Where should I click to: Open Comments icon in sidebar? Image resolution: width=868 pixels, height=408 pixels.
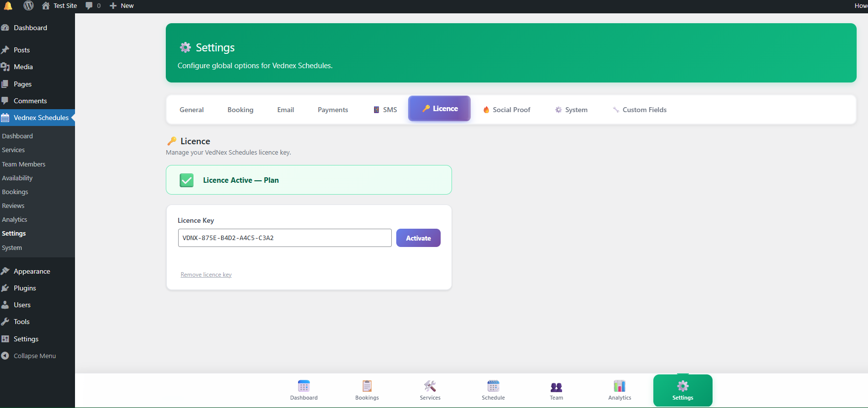(x=5, y=101)
